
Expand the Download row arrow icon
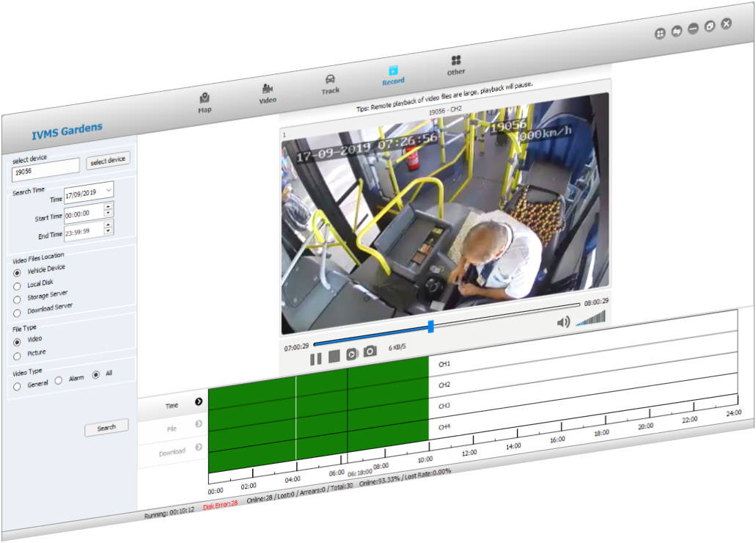coord(199,447)
